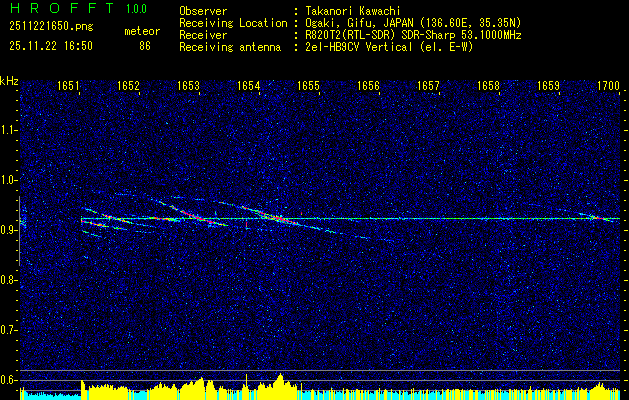Click the Receiving Location label
The width and height of the screenshot is (629, 400).
click(233, 23)
